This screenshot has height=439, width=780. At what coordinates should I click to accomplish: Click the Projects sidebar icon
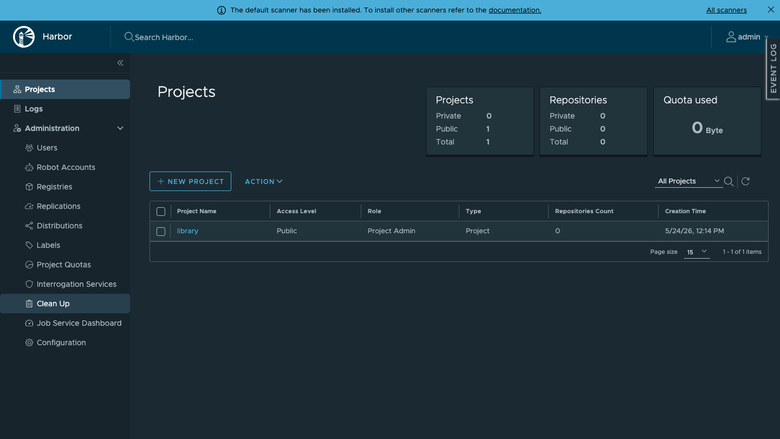[x=17, y=89]
